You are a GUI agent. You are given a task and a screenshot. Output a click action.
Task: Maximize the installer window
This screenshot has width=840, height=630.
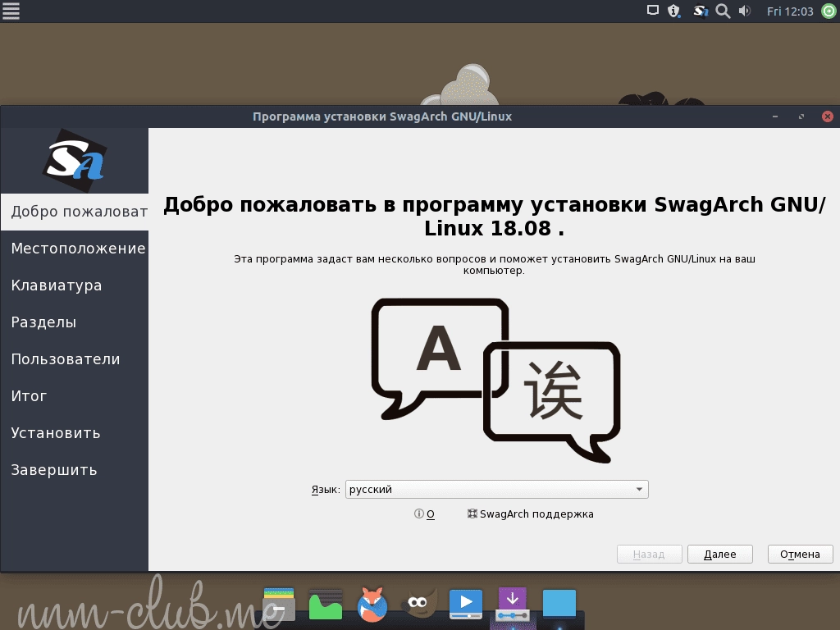pos(801,116)
